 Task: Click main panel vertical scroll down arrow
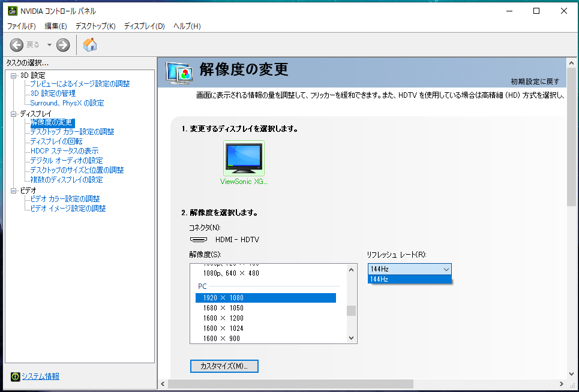point(572,374)
